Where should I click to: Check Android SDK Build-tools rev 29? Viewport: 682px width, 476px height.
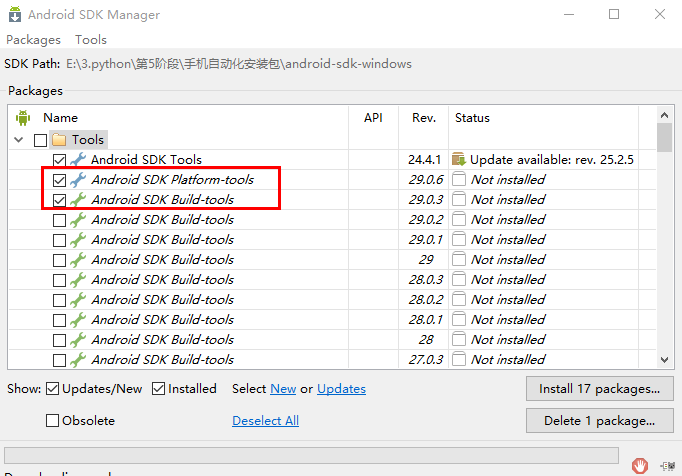(60, 260)
